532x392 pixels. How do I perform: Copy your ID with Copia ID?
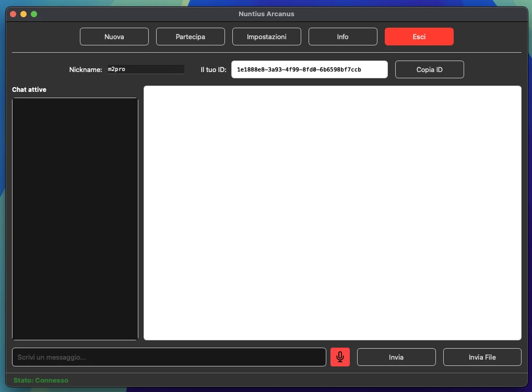tap(430, 69)
